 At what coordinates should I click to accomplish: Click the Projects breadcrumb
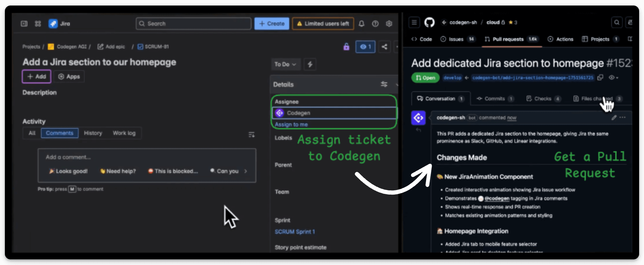[31, 47]
